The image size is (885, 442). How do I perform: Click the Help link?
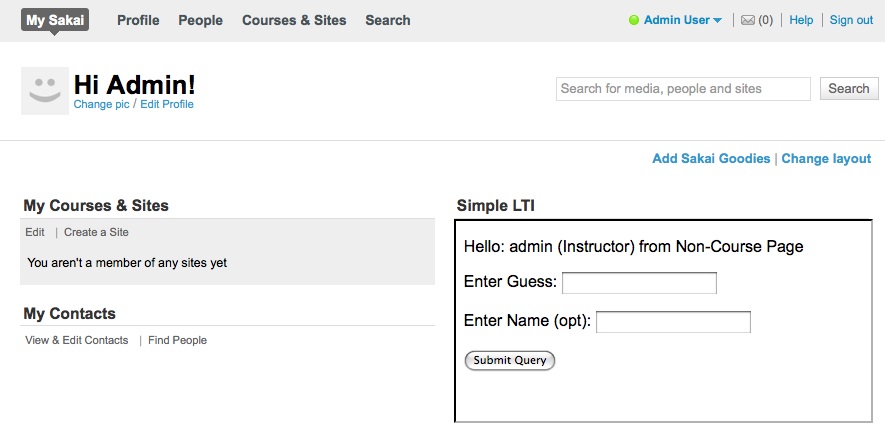coord(801,20)
